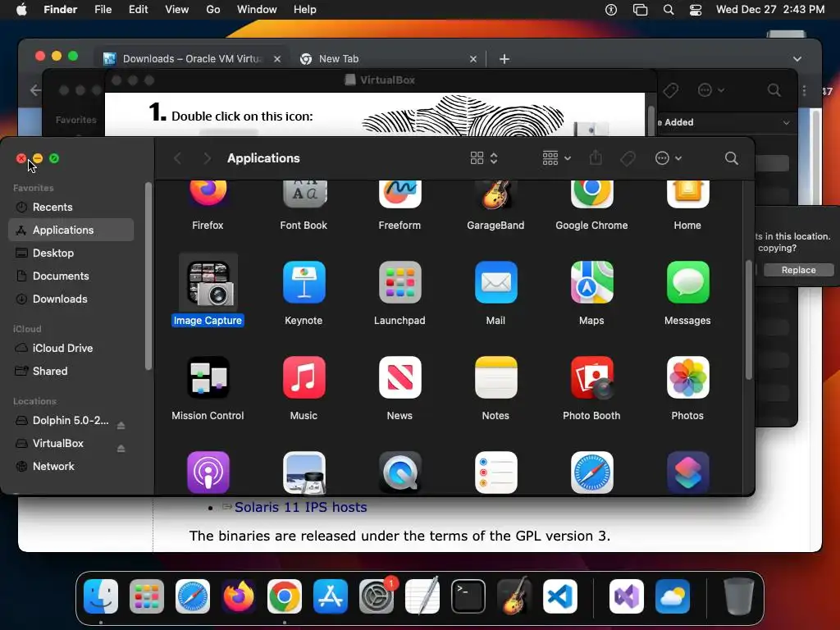
Task: Select the Messages app icon
Action: (x=687, y=282)
